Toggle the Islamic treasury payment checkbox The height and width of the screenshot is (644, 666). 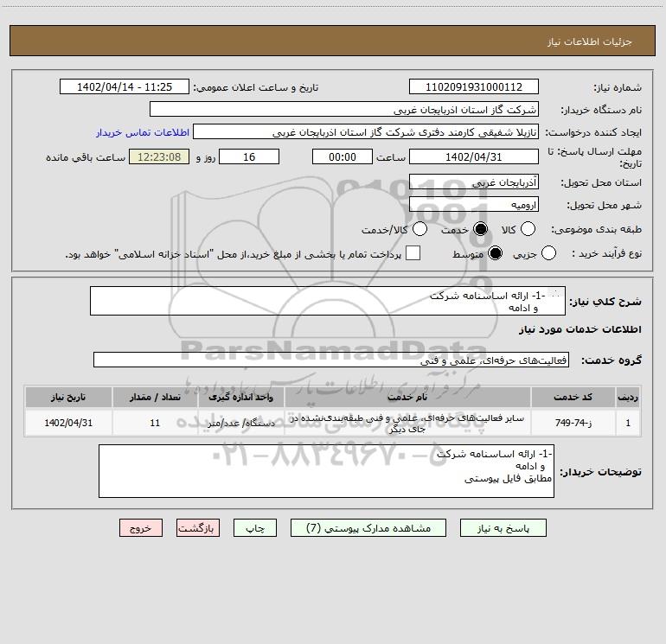pos(413,253)
